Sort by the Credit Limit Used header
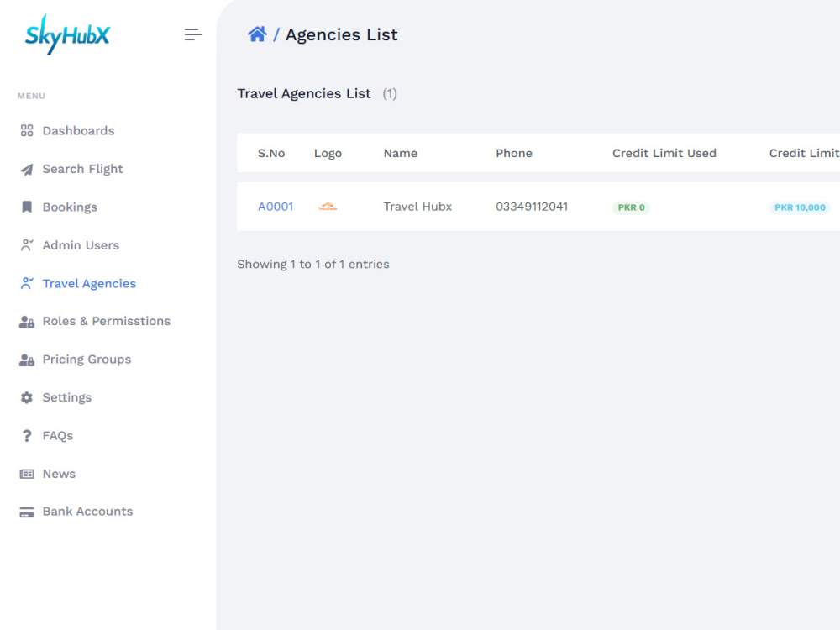840x630 pixels. coord(664,153)
